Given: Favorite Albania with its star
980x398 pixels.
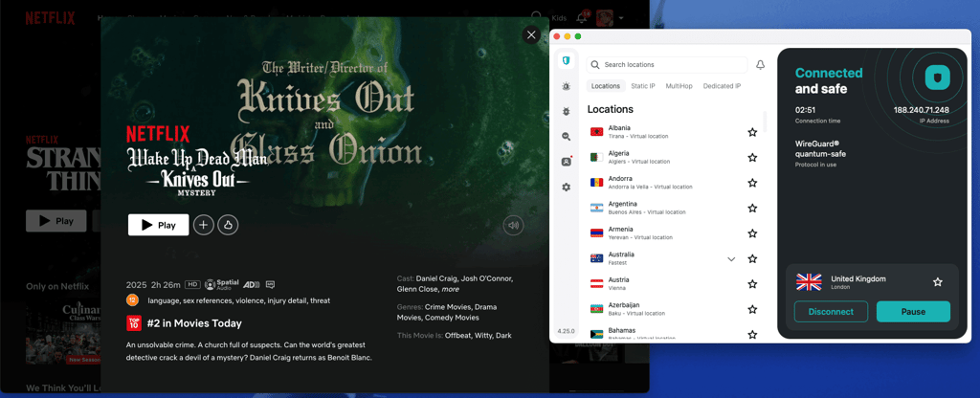Looking at the screenshot, I should 752,132.
